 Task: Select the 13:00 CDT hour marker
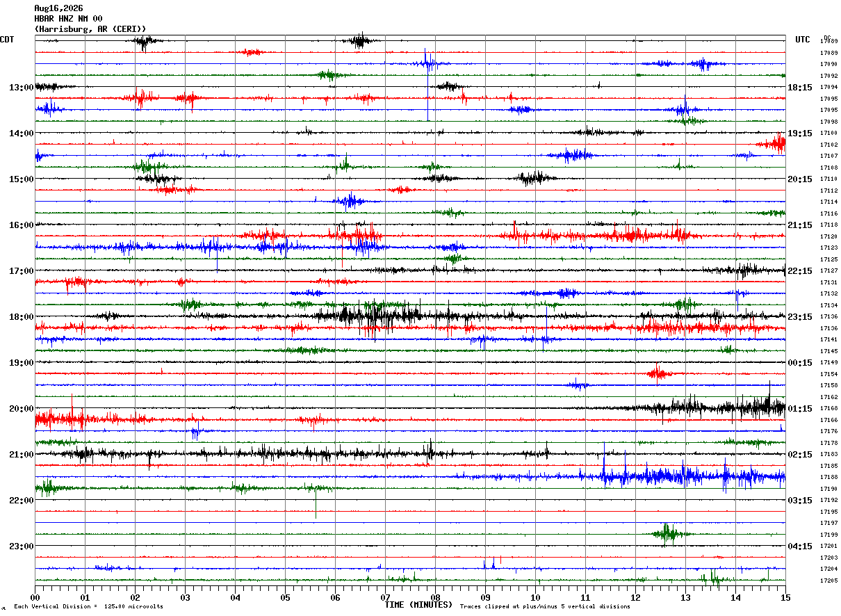point(22,88)
